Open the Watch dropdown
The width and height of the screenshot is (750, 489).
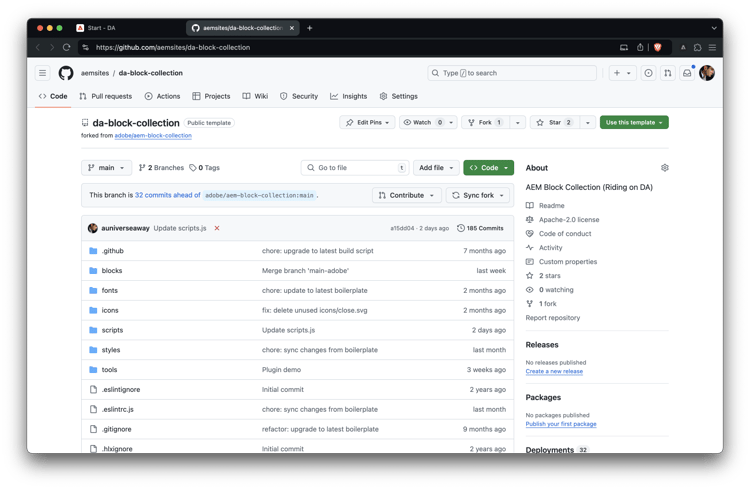click(x=428, y=122)
